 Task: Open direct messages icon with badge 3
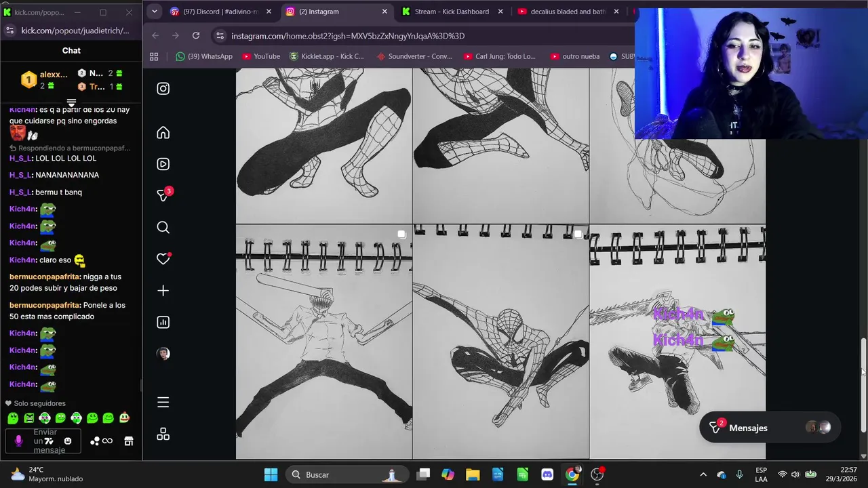[164, 195]
